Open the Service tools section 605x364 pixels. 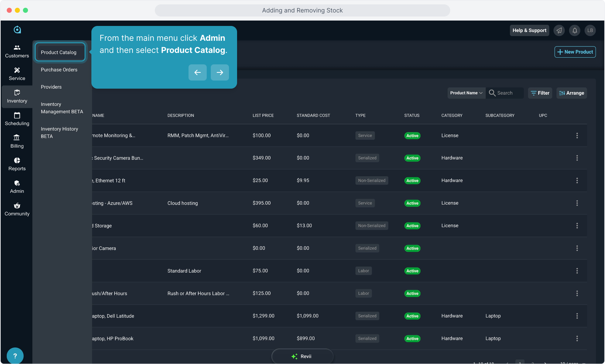click(x=17, y=74)
